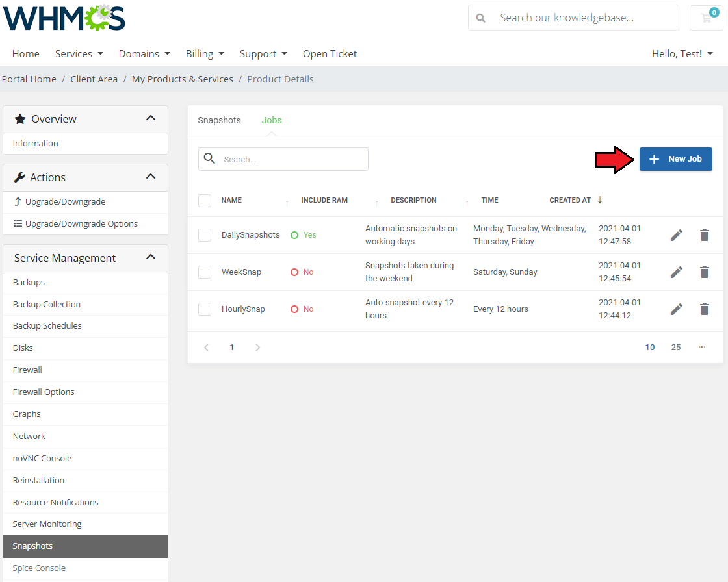Check the HourlySnap row checkbox
The width and height of the screenshot is (728, 582).
point(205,309)
